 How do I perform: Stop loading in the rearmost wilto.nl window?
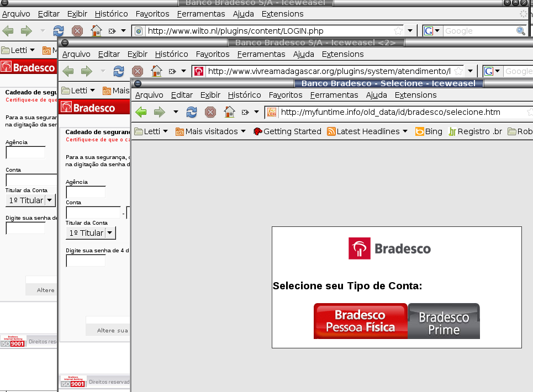(x=77, y=31)
